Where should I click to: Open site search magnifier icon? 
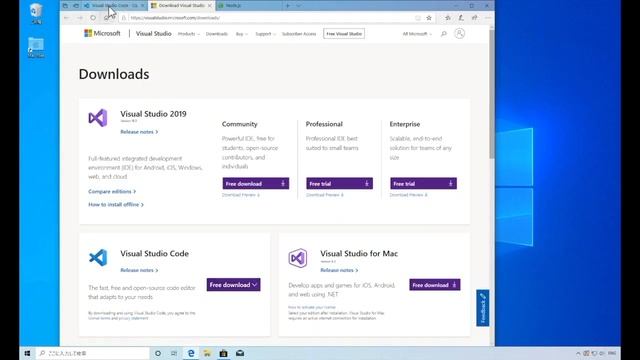point(444,34)
